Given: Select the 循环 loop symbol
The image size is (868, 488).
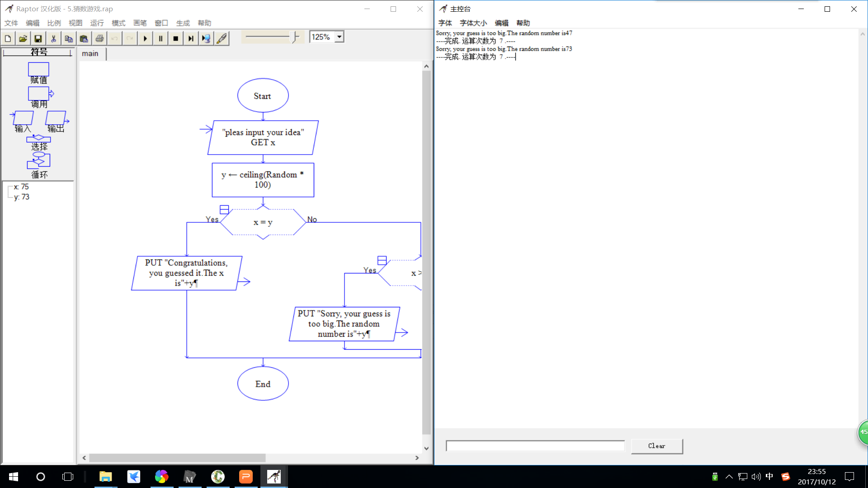Looking at the screenshot, I should pos(39,165).
